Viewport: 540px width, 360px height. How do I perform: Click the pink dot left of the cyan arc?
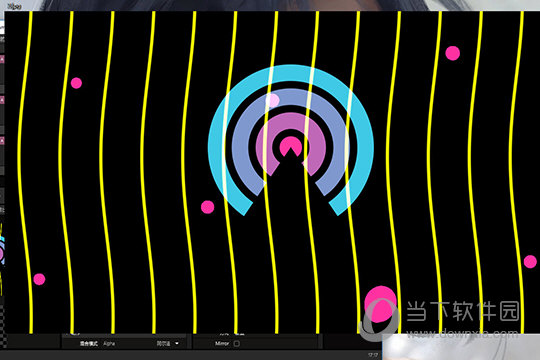(207, 207)
